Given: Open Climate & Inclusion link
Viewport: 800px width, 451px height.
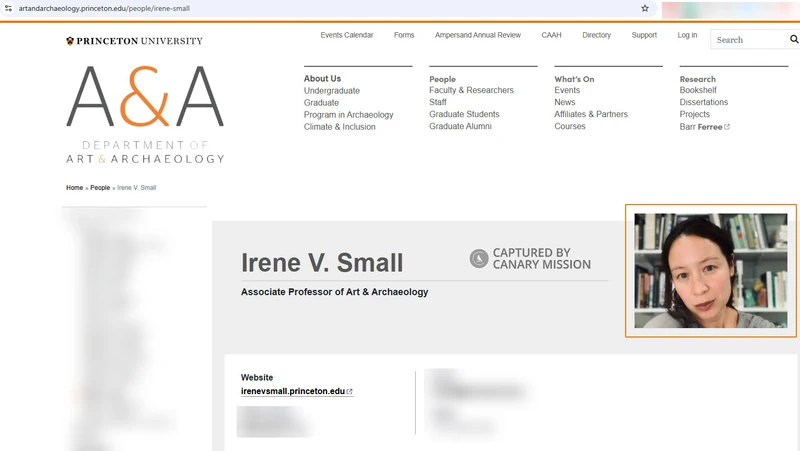Looking at the screenshot, I should pyautogui.click(x=339, y=127).
